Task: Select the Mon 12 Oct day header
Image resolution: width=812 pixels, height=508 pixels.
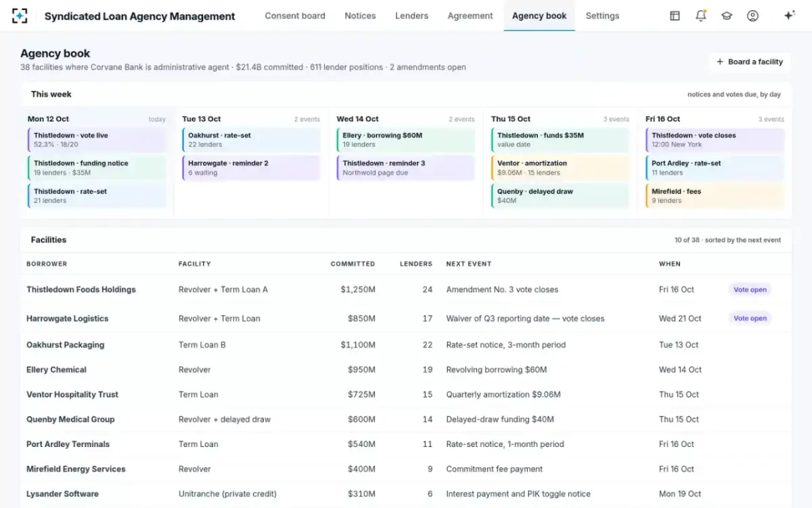Action: [x=48, y=119]
